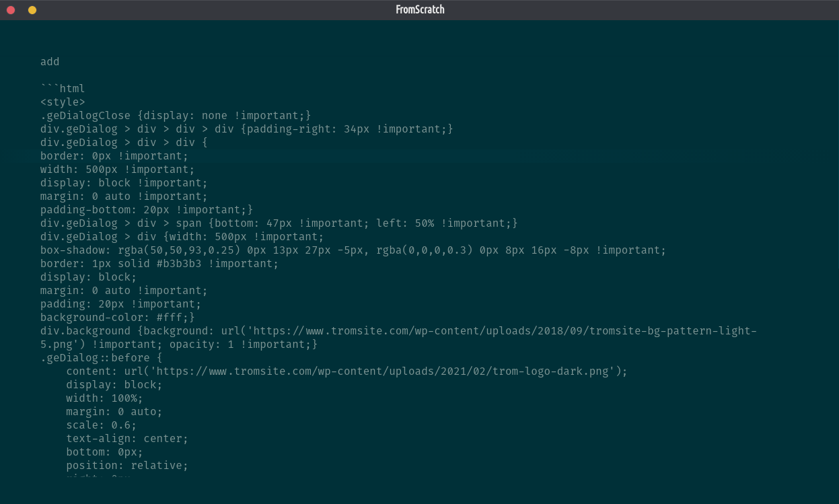Screen dimensions: 839x504
Task: Click the <style> tag line
Action: click(63, 102)
